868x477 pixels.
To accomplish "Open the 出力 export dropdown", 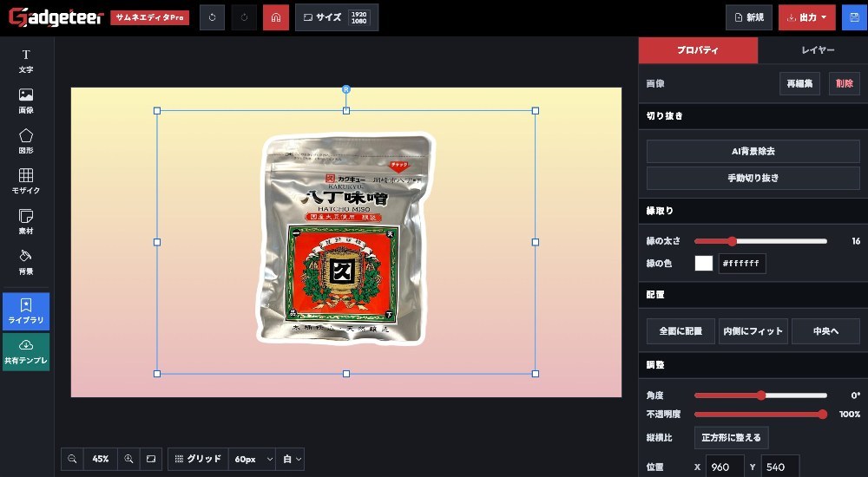I will 806,17.
